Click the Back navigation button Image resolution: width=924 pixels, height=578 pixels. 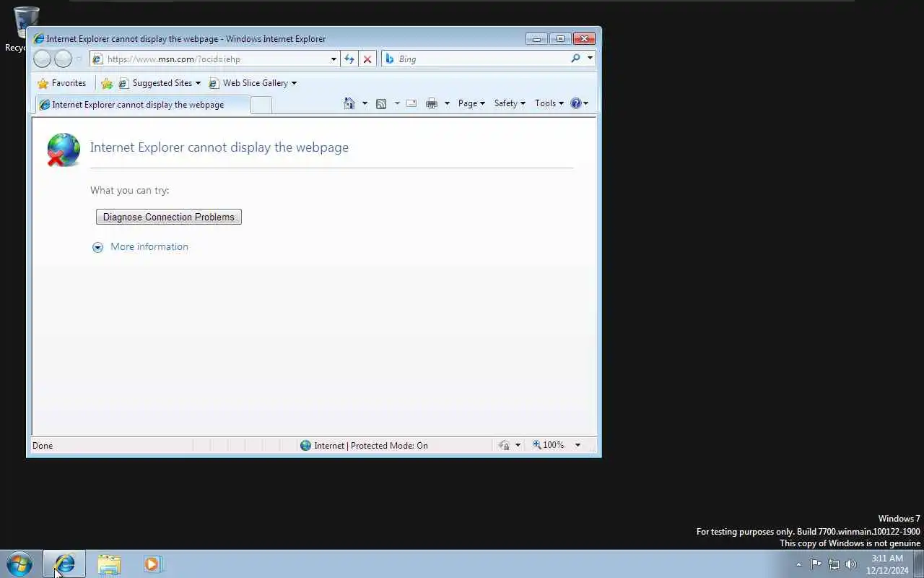42,59
